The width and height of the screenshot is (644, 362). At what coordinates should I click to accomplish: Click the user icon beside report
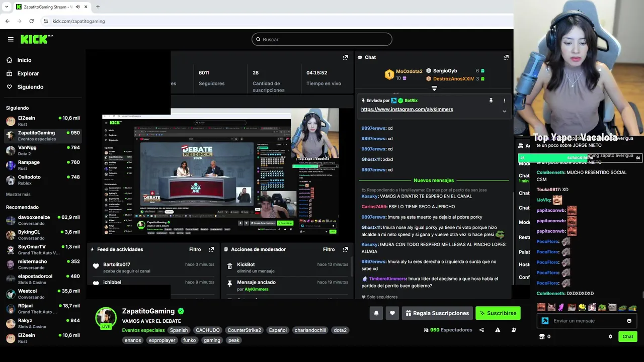point(514,330)
